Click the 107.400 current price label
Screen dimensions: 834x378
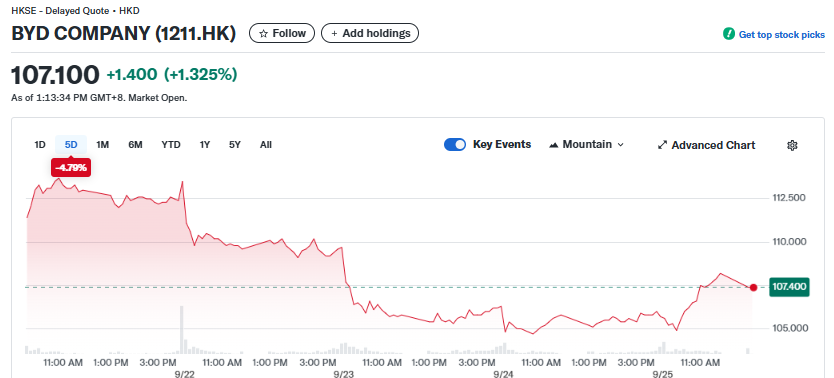click(x=789, y=287)
